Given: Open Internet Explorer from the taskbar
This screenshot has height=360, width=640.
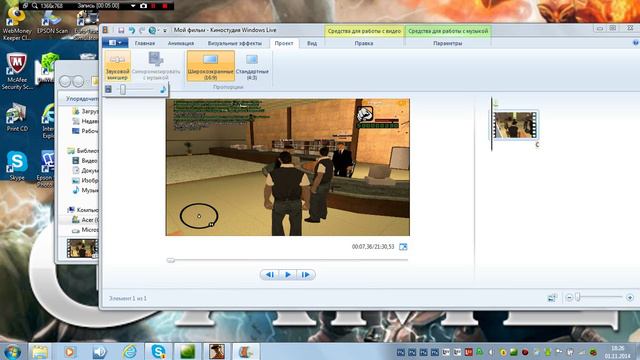Looking at the screenshot, I should pyautogui.click(x=130, y=352).
